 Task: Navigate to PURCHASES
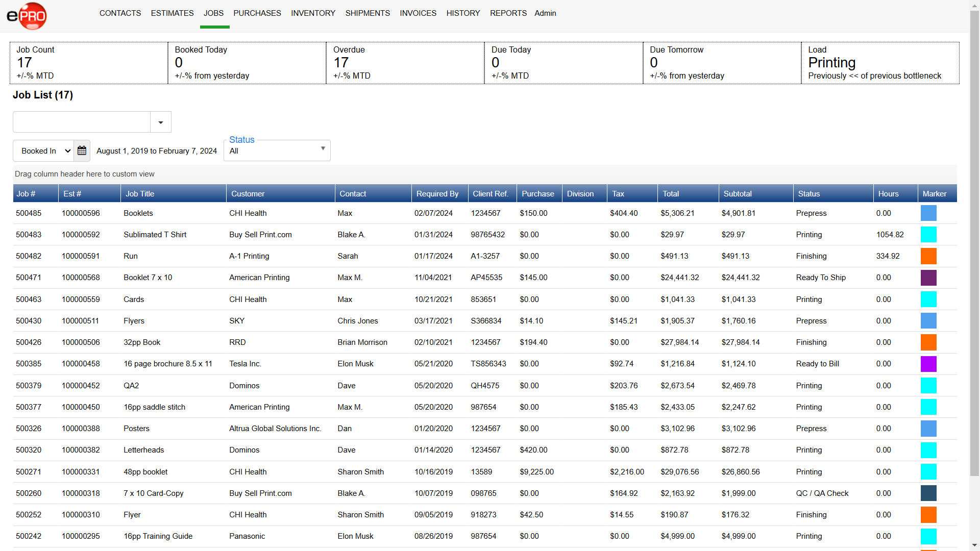(x=257, y=13)
